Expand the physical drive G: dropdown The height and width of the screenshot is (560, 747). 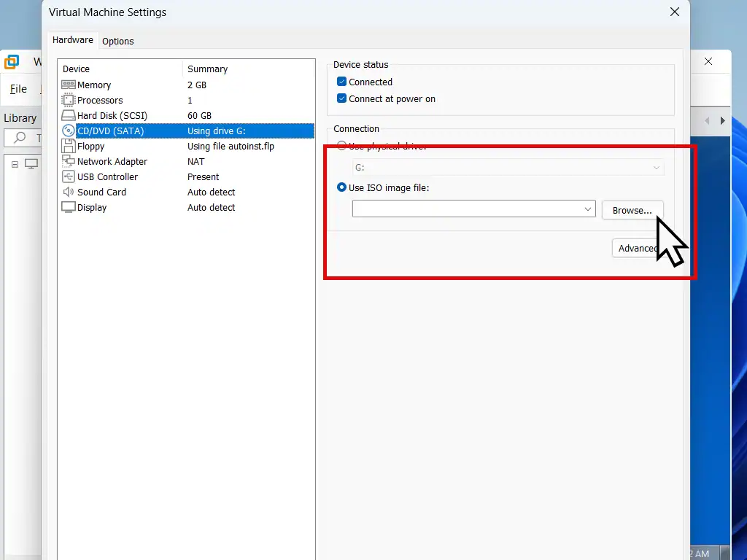point(656,168)
